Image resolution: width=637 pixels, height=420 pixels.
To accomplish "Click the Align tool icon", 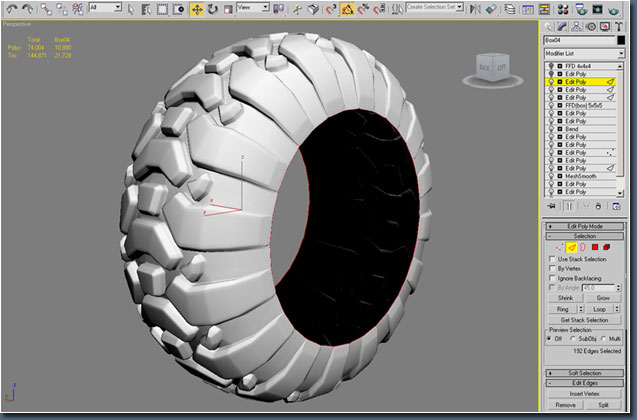I will (x=491, y=9).
